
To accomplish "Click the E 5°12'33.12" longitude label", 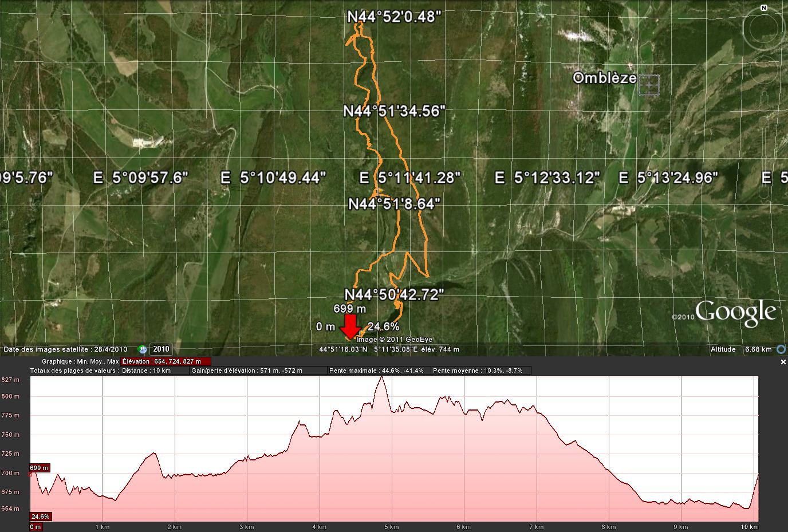I will click(547, 178).
